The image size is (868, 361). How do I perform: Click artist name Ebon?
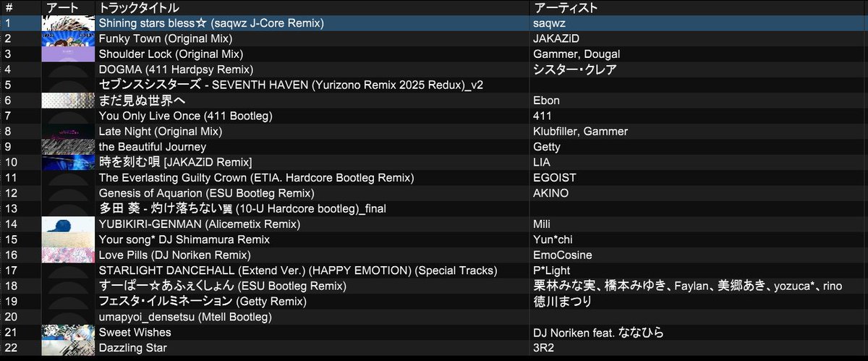546,101
